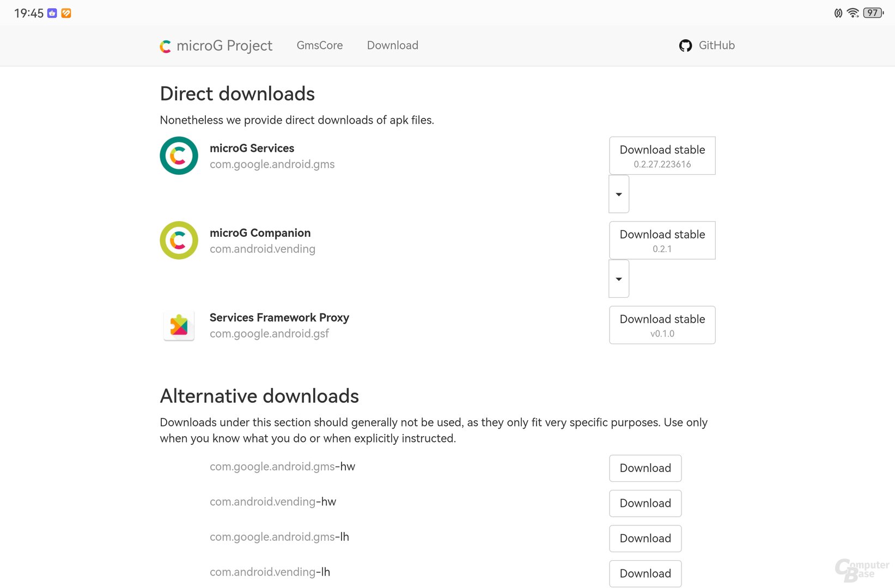
Task: Tap the battery indicator in status bar
Action: 874,13
